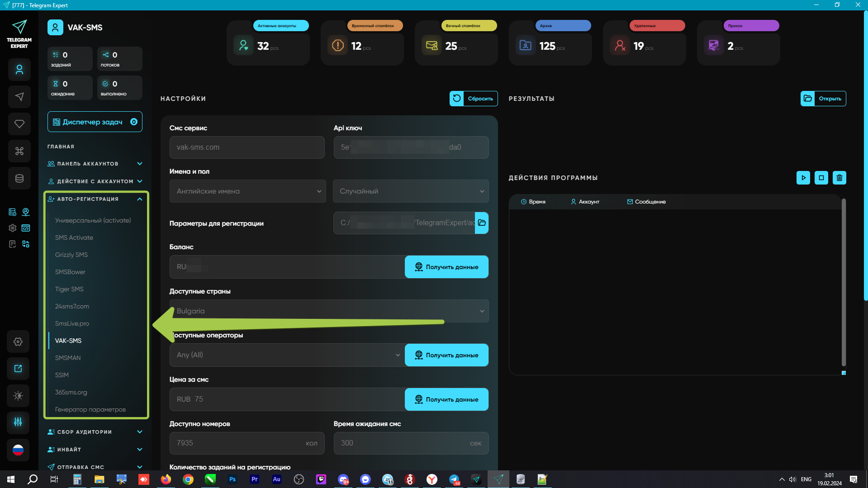868x488 pixels.
Task: Select 'SMSMAN' service in the menu
Action: pyautogui.click(x=68, y=358)
